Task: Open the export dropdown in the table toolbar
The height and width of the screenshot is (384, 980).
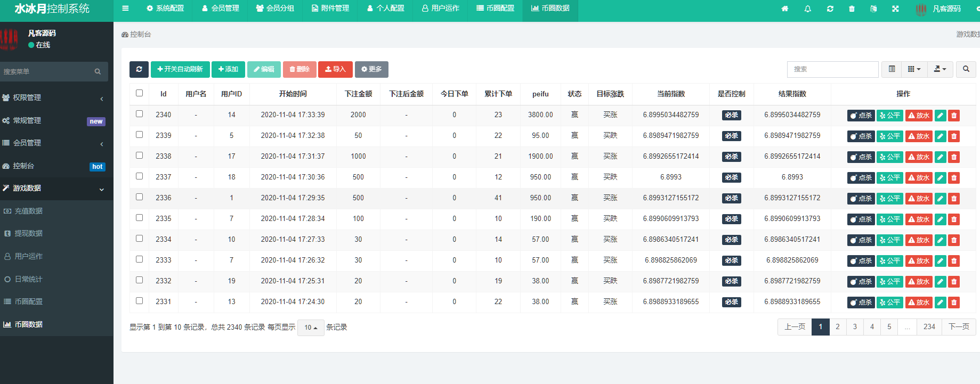Action: point(939,69)
